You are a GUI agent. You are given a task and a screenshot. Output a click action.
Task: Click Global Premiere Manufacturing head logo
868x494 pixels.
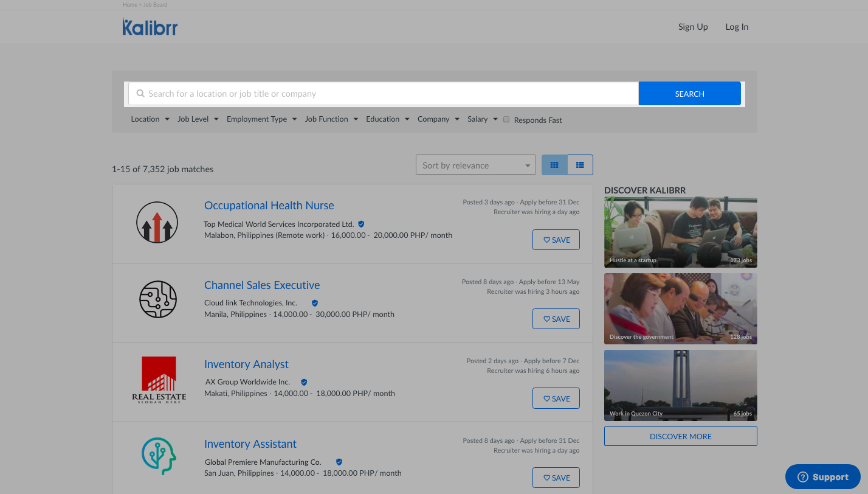pyautogui.click(x=159, y=456)
